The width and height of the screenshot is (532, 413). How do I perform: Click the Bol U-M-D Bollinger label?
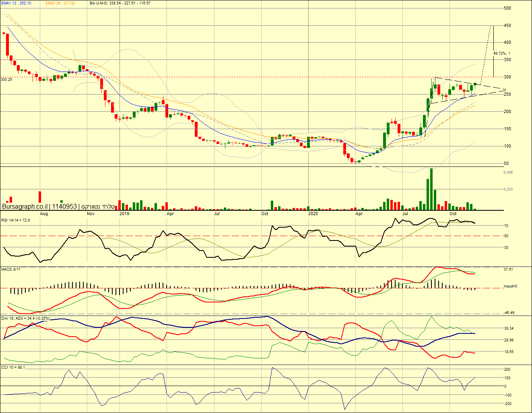point(120,3)
